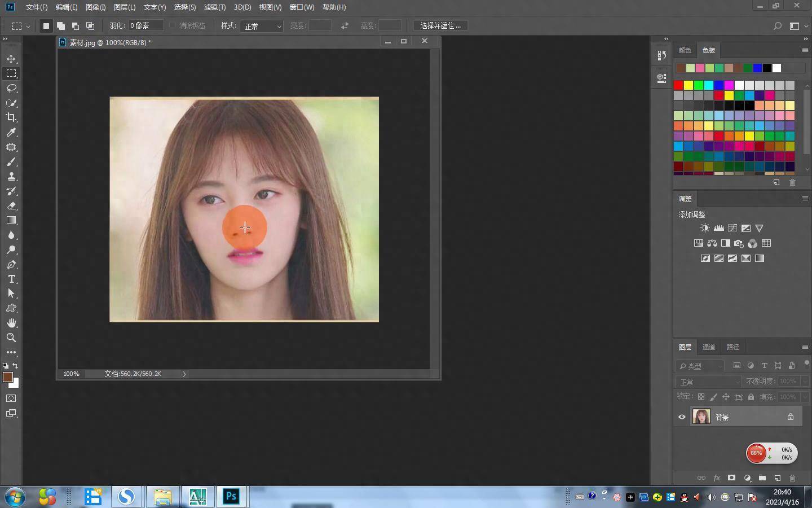The width and height of the screenshot is (812, 508).
Task: Switch to the 通道 tab
Action: 709,347
